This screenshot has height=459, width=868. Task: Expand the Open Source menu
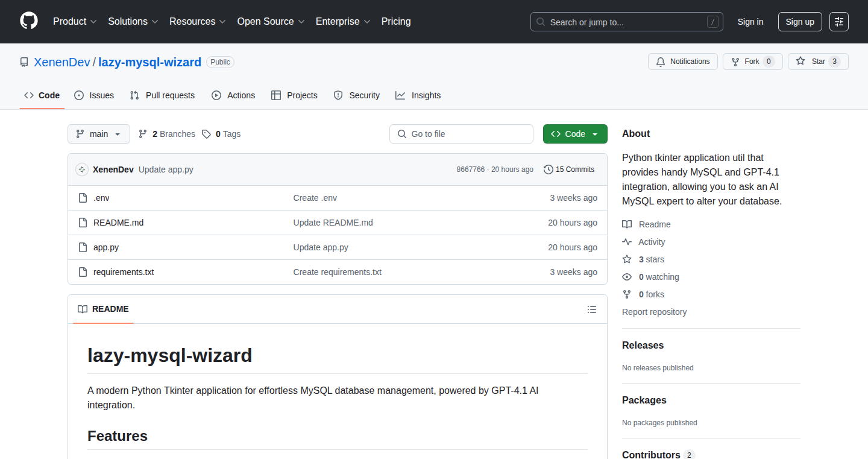coord(271,21)
